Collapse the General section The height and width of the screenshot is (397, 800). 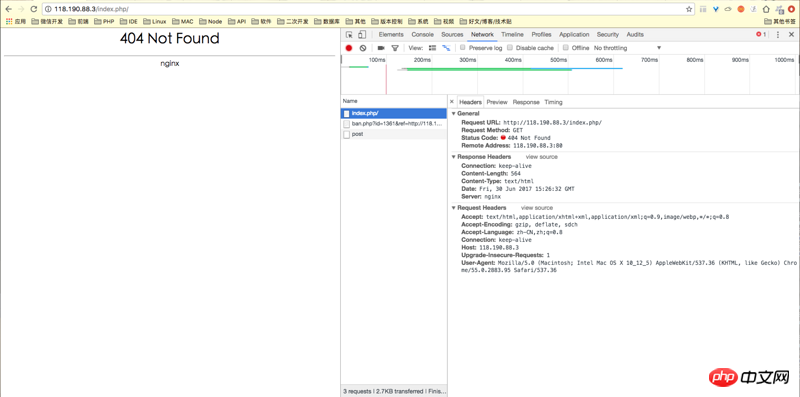[454, 114]
